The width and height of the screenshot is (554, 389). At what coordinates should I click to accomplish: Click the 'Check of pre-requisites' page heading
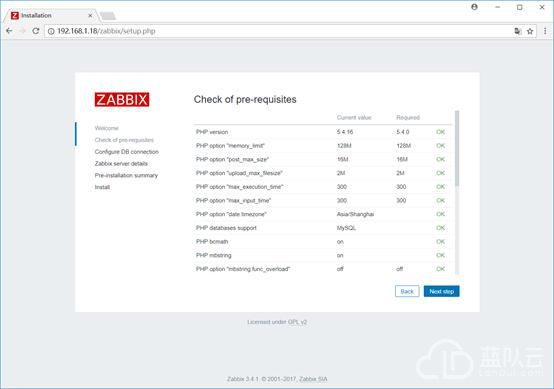(x=245, y=100)
